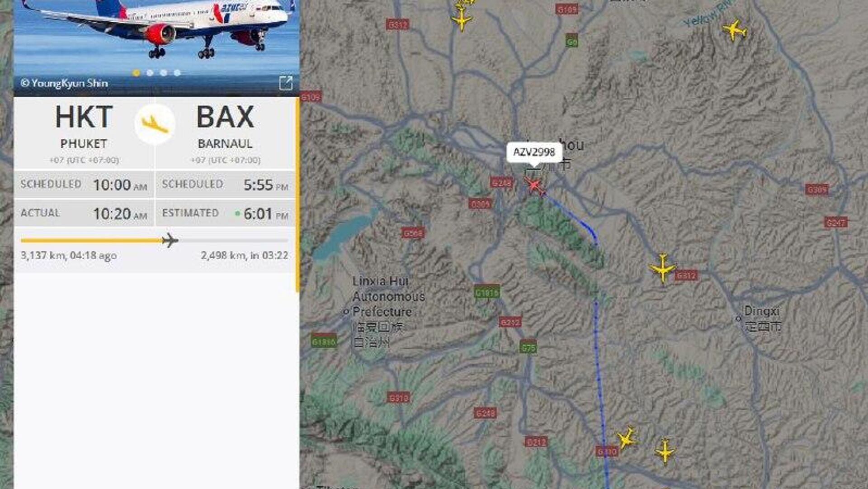Select the first photo carousel dot
Screen dimensions: 868x489
coord(136,72)
